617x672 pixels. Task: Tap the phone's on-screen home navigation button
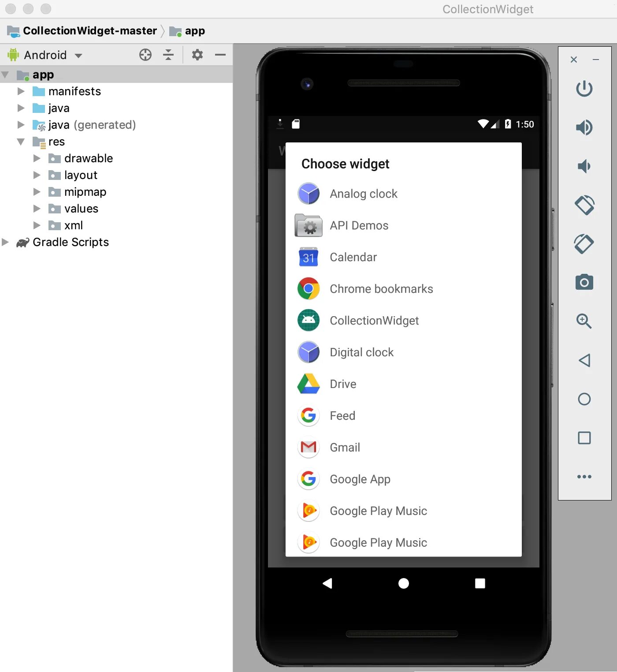tap(404, 583)
